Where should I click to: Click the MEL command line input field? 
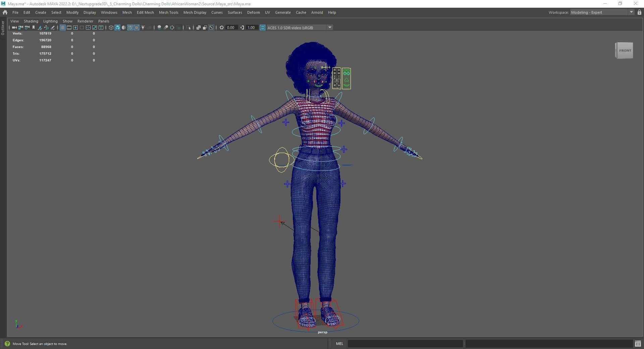click(405, 344)
